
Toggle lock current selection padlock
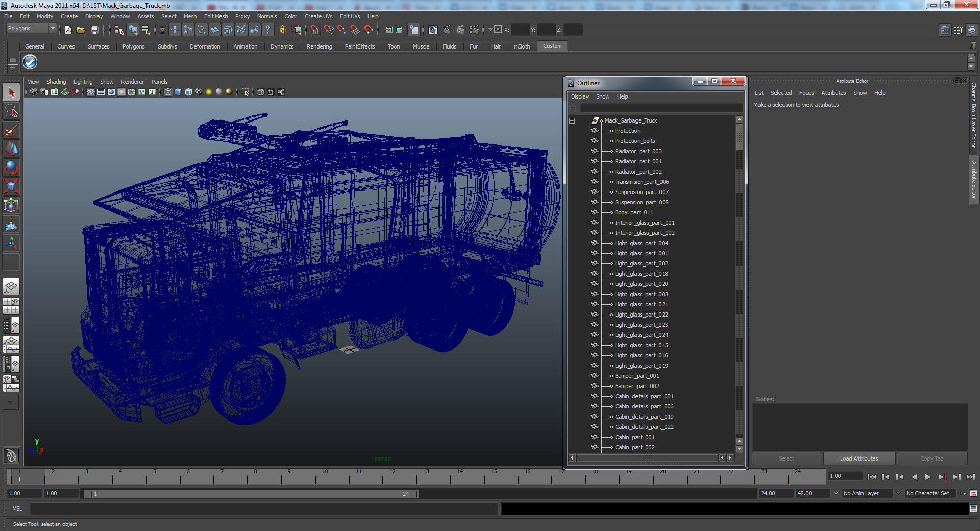[282, 30]
